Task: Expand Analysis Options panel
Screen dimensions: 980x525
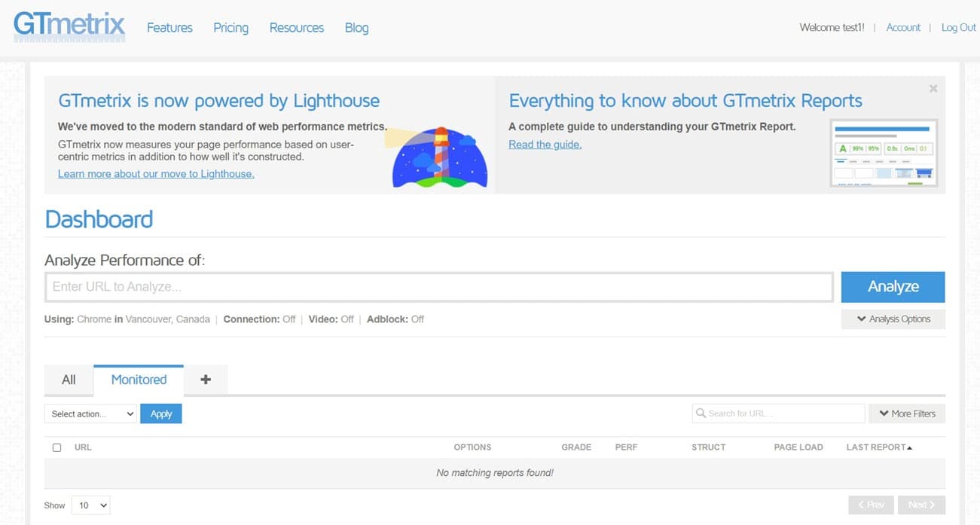Action: point(893,319)
